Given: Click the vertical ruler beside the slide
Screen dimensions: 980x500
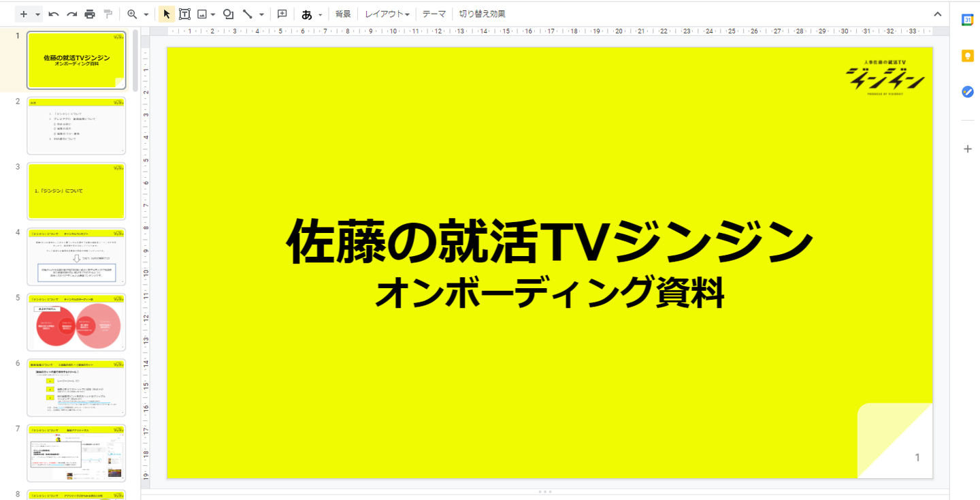Looking at the screenshot, I should tap(146, 262).
